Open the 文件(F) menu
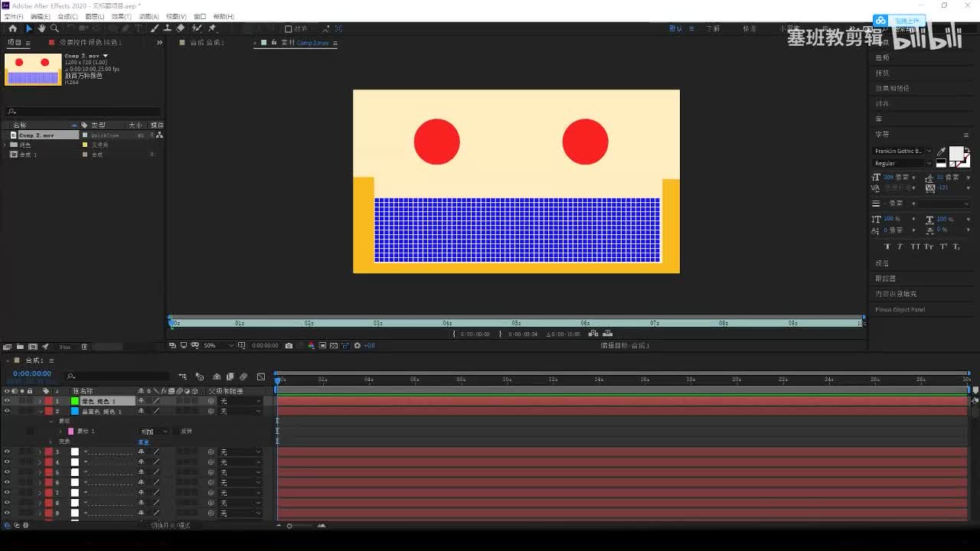980x551 pixels. click(x=14, y=16)
